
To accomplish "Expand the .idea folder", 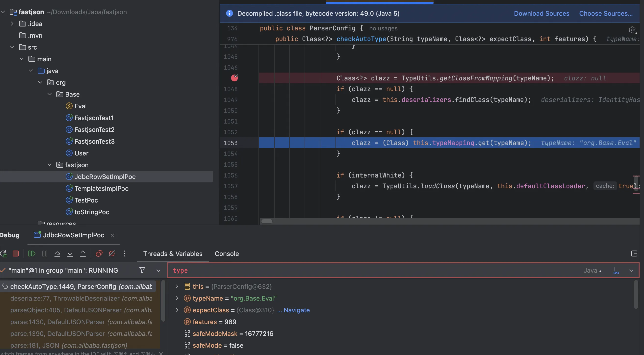I will pyautogui.click(x=12, y=24).
